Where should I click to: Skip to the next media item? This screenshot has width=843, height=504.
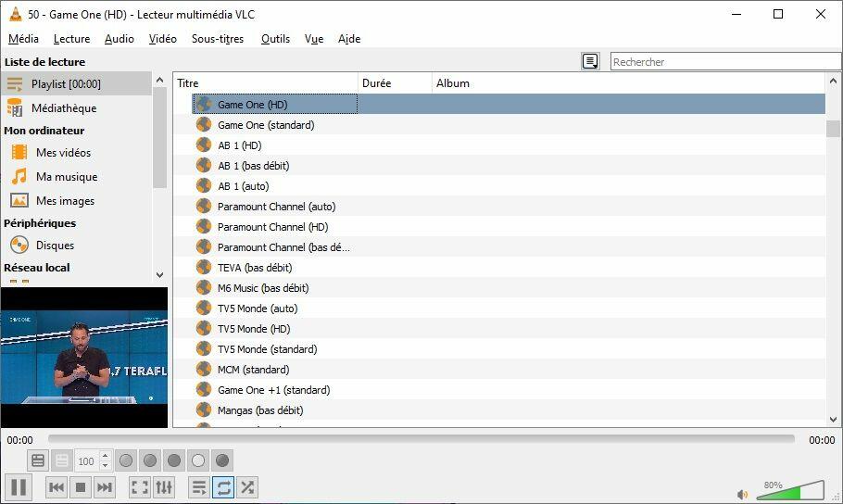click(x=105, y=487)
